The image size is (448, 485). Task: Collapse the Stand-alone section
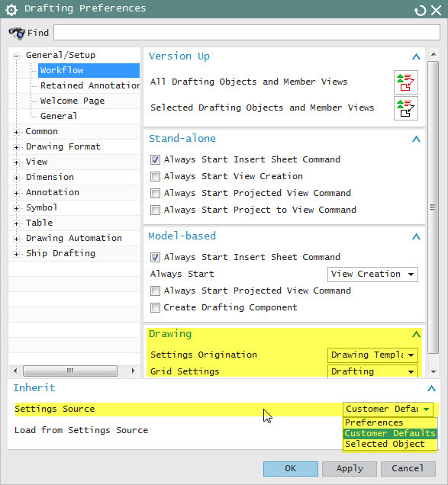click(x=417, y=139)
